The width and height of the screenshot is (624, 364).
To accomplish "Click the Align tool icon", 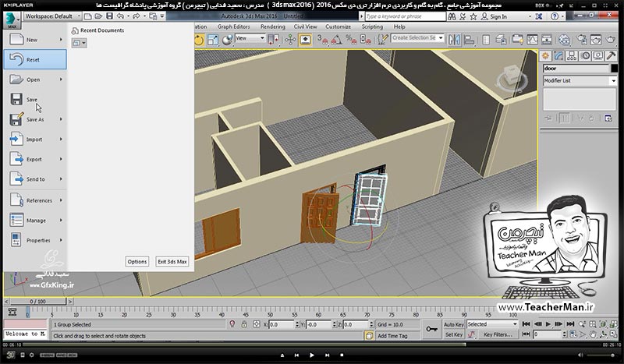I will click(x=470, y=40).
